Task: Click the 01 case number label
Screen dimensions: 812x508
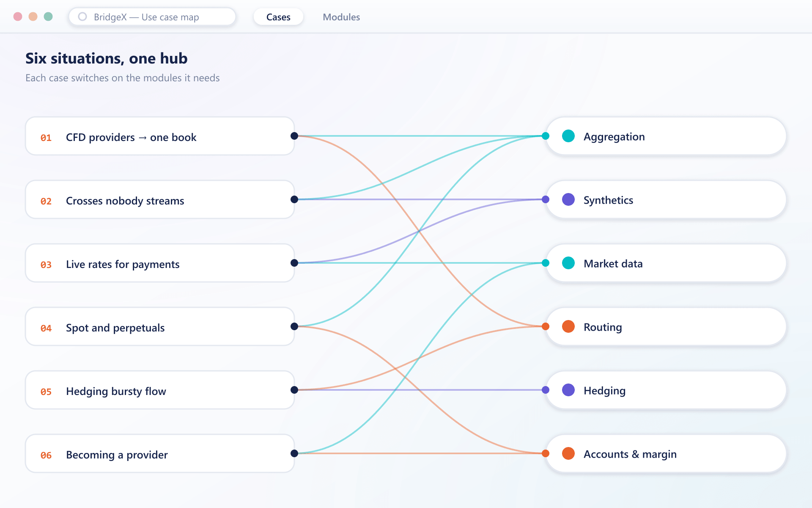Action: [x=46, y=138]
